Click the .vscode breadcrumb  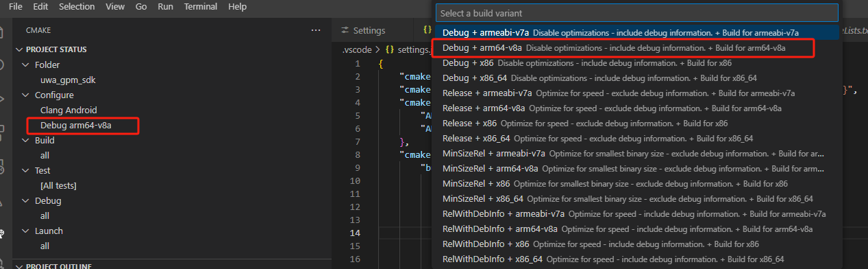click(x=356, y=49)
